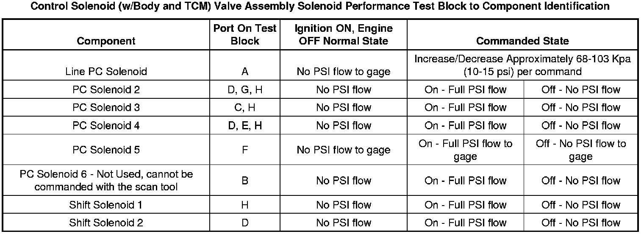
Task: Click the D, E, H port cell
Action: tap(244, 126)
